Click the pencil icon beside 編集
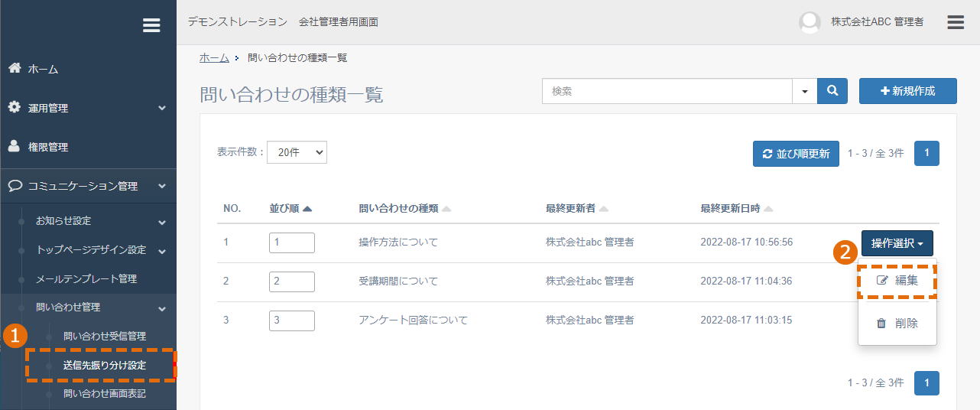Image resolution: width=980 pixels, height=410 pixels. coord(882,281)
